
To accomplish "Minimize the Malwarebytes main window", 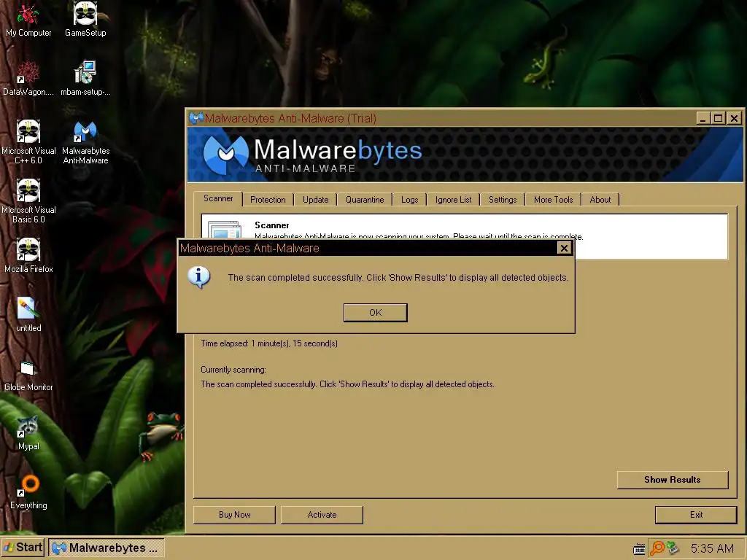I will (703, 117).
